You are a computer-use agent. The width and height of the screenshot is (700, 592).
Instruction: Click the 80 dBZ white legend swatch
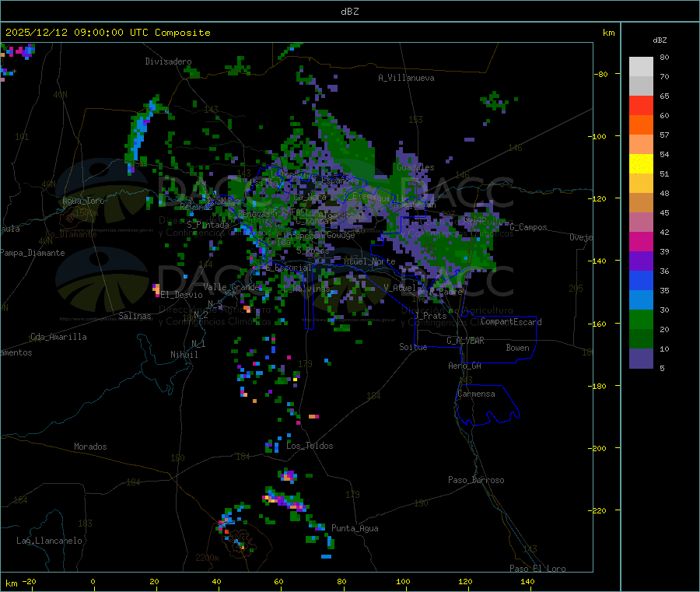coord(641,67)
